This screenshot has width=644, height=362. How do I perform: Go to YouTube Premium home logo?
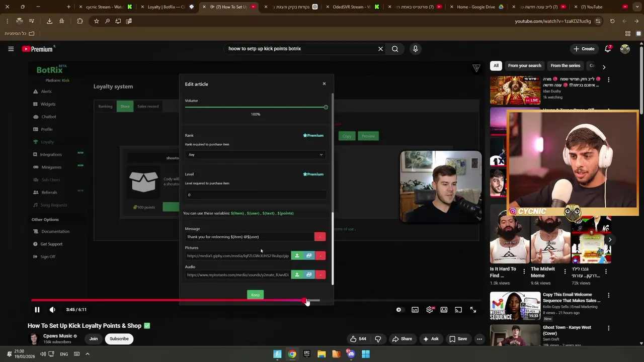38,49
